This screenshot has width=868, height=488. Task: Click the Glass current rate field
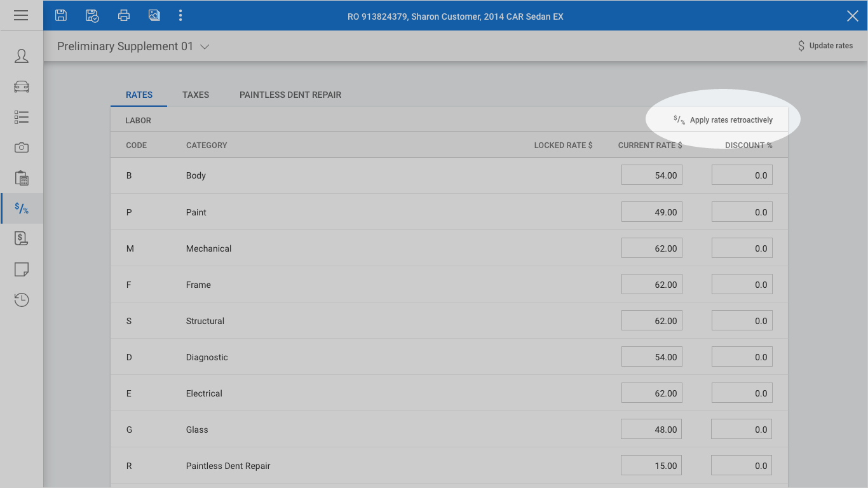[652, 429]
